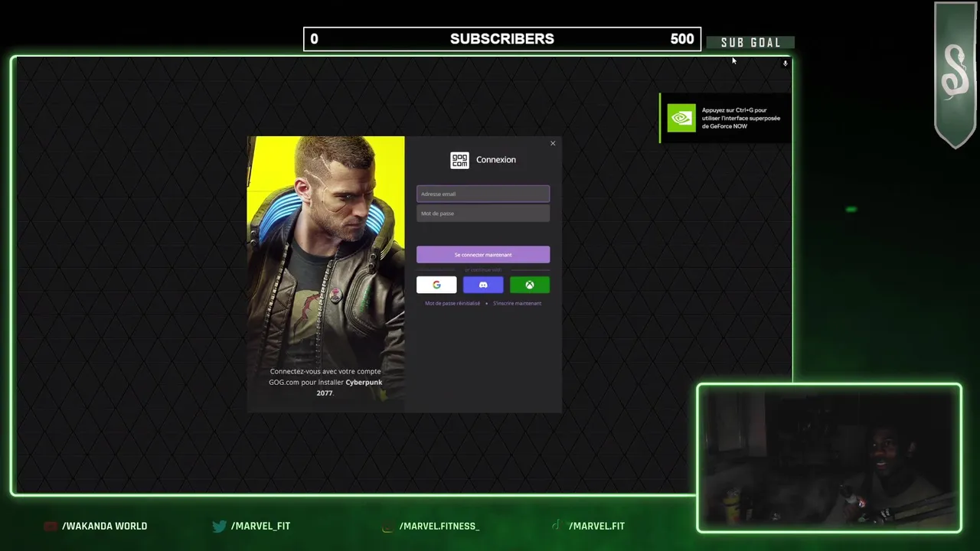Click the GOG.com logo icon

(x=459, y=160)
